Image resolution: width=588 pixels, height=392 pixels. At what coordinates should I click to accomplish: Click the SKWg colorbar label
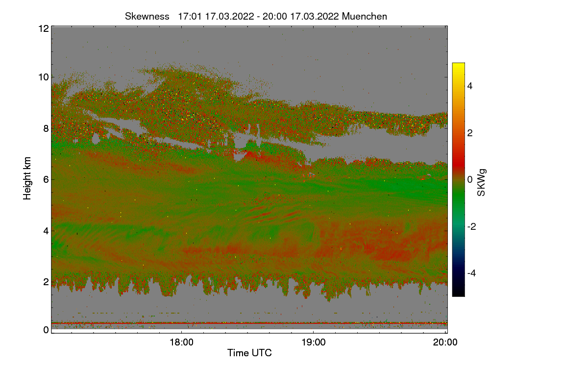point(482,183)
